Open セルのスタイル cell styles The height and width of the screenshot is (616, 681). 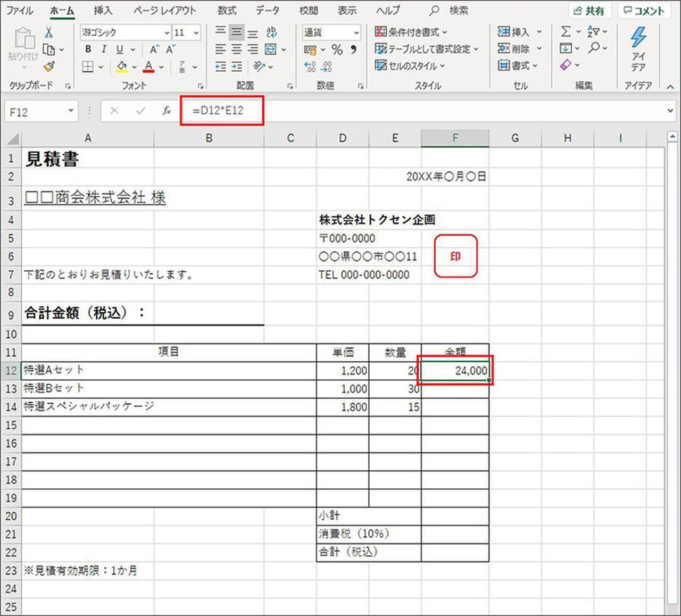click(410, 66)
